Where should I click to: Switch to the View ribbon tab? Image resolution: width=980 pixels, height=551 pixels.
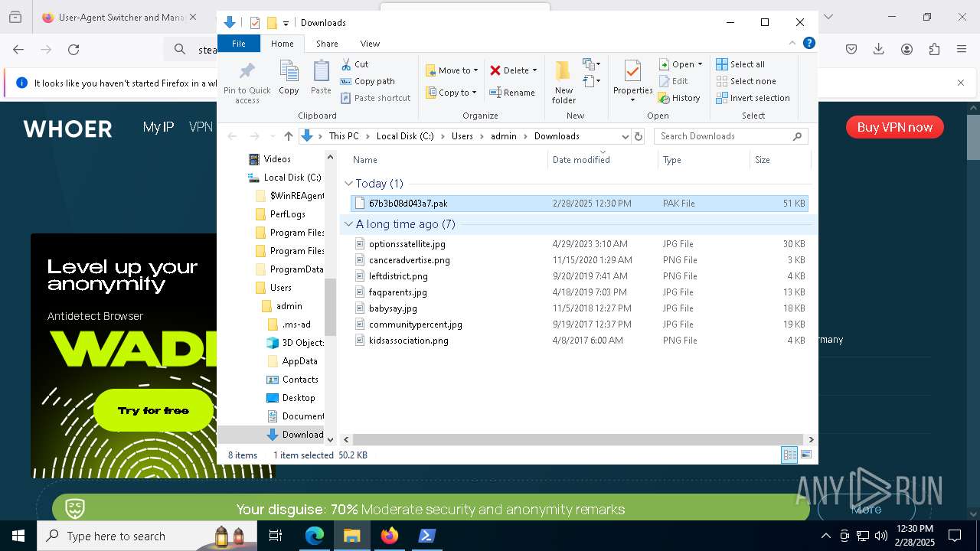tap(370, 44)
